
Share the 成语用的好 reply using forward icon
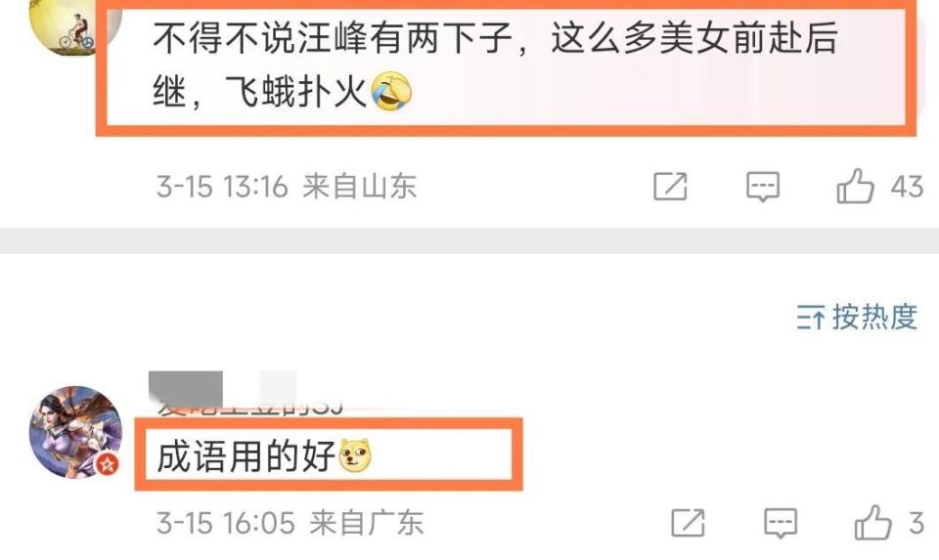pyautogui.click(x=688, y=523)
